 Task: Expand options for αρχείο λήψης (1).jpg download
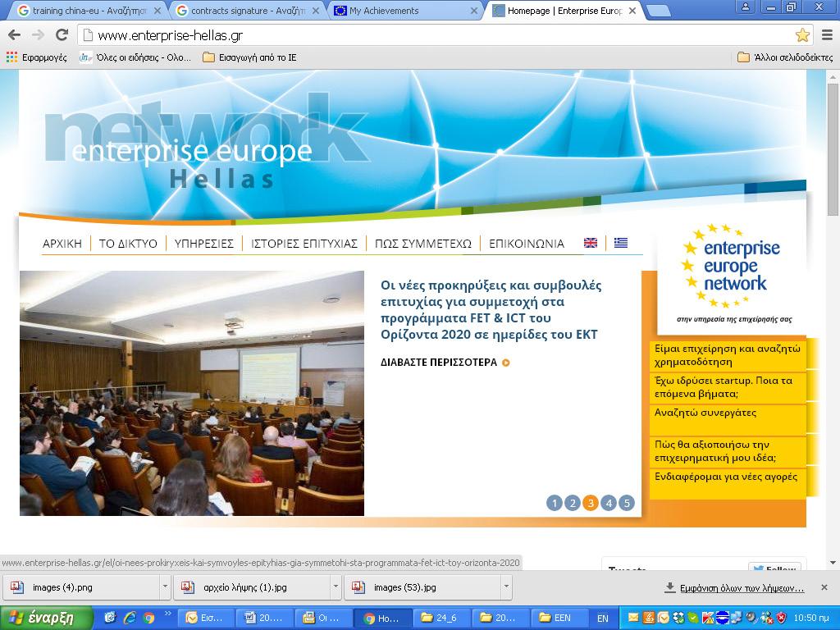tap(336, 587)
